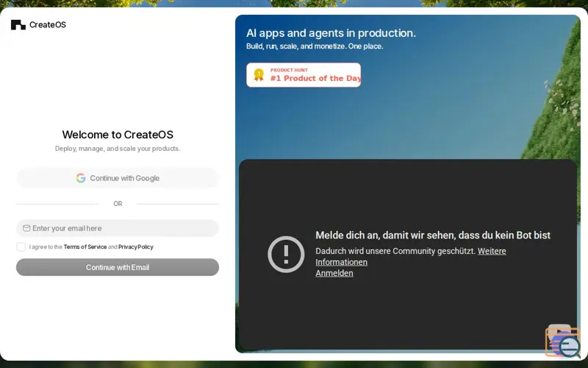Viewport: 588px width, 368px height.
Task: Click the Welcome to CreateOS heading
Action: tap(118, 135)
